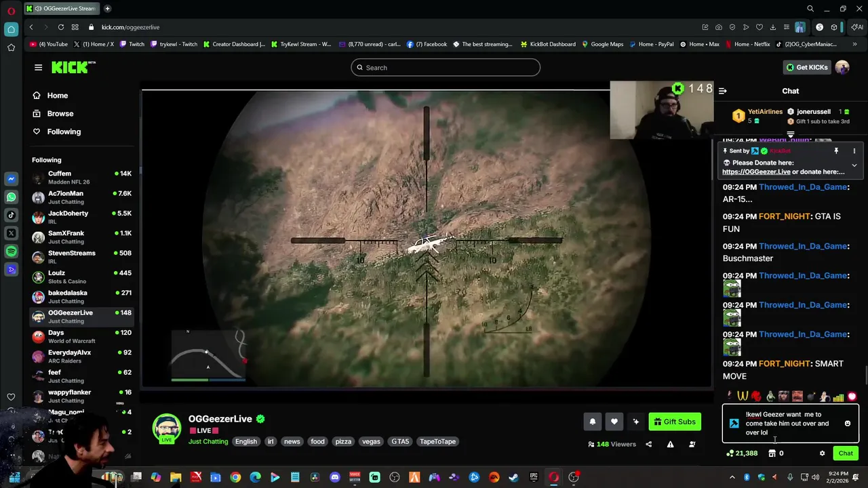Open Opera AI button

click(x=858, y=27)
